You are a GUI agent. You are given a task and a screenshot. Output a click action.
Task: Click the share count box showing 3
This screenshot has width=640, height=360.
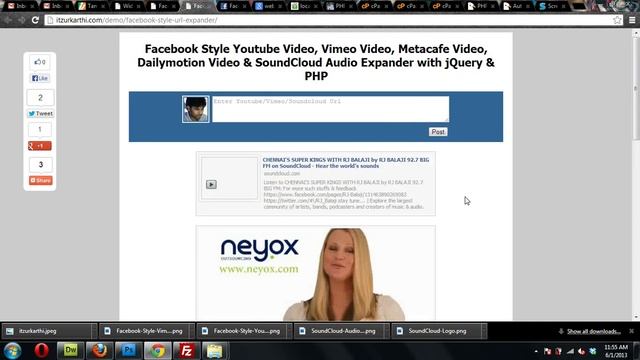40,164
